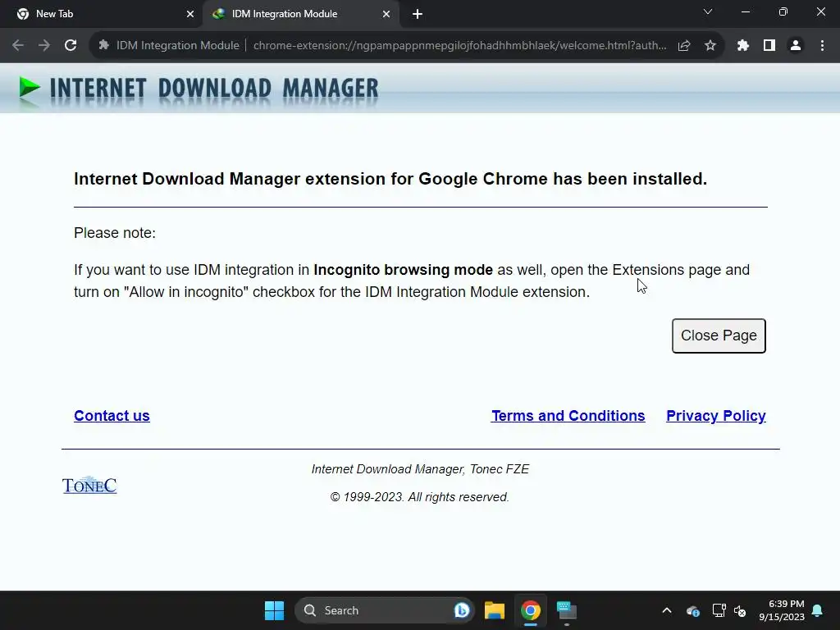Viewport: 840px width, 630px height.
Task: Click the Internet Download Manager logo banner
Action: 199,89
